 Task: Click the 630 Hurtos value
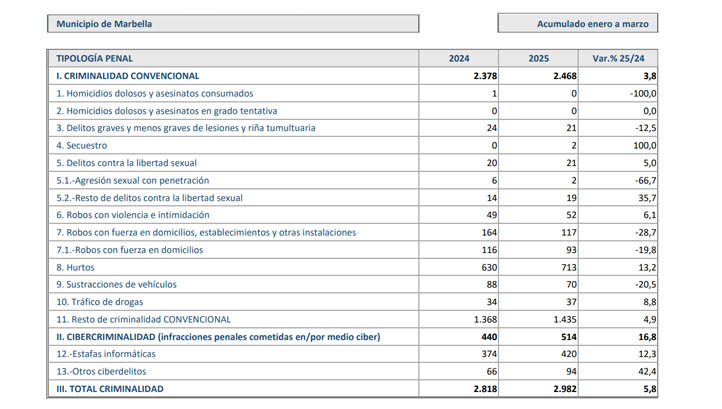tap(489, 268)
